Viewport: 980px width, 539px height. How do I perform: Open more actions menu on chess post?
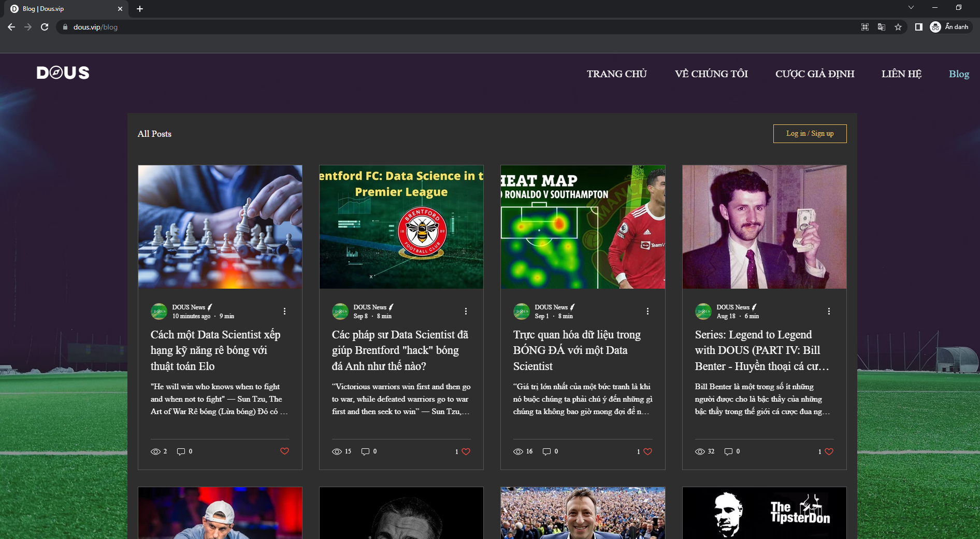[x=284, y=311]
